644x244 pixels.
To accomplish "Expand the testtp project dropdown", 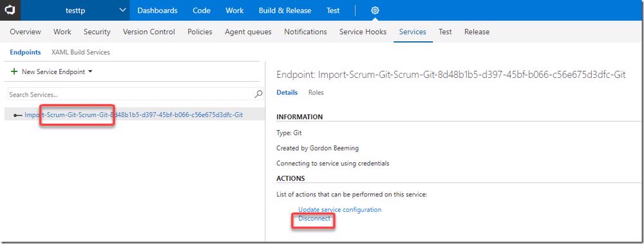I will [x=123, y=11].
